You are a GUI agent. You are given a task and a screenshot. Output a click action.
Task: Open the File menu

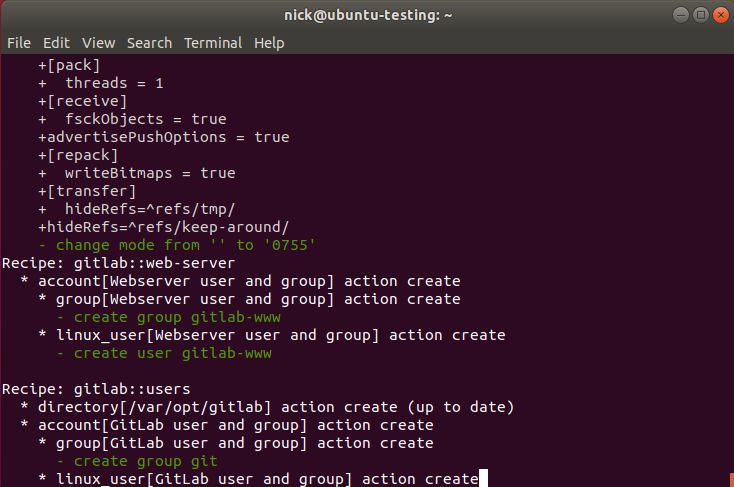click(x=19, y=43)
